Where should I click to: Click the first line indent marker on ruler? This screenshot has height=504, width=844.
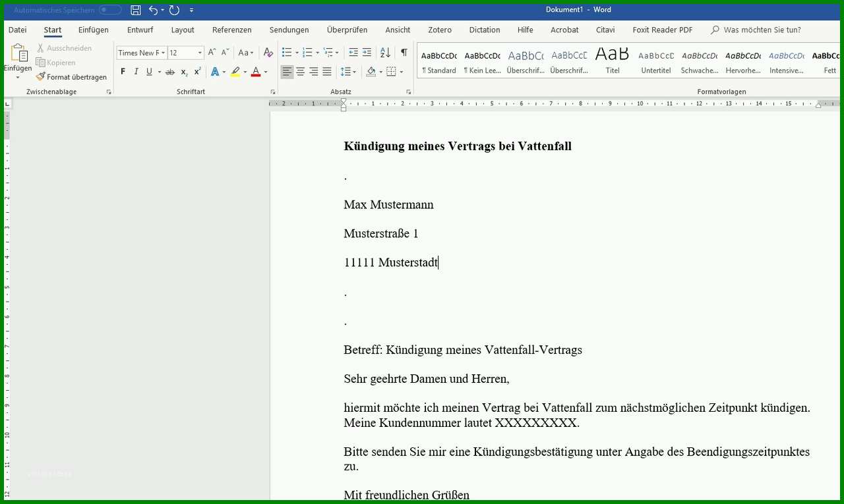(344, 101)
